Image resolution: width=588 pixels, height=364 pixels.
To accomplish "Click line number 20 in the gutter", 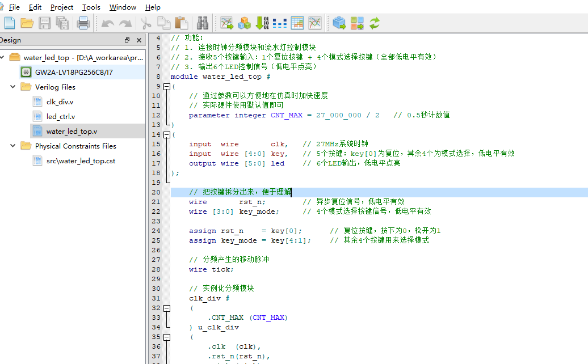I will coord(156,192).
